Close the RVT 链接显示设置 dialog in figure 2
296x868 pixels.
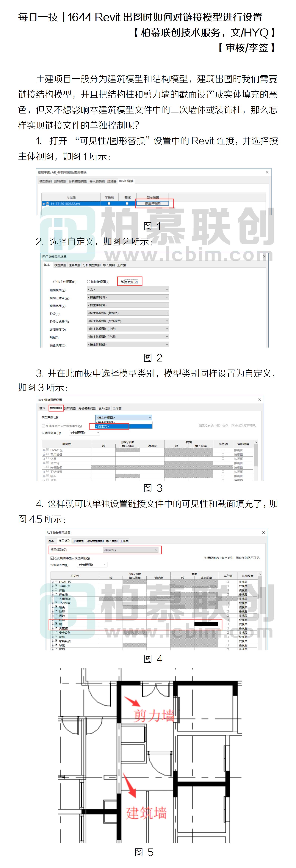click(264, 256)
